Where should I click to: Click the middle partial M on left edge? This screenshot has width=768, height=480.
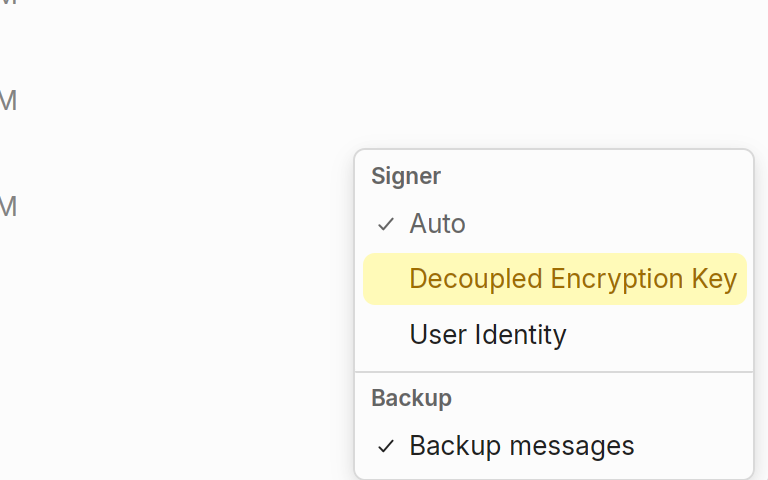[x=8, y=101]
